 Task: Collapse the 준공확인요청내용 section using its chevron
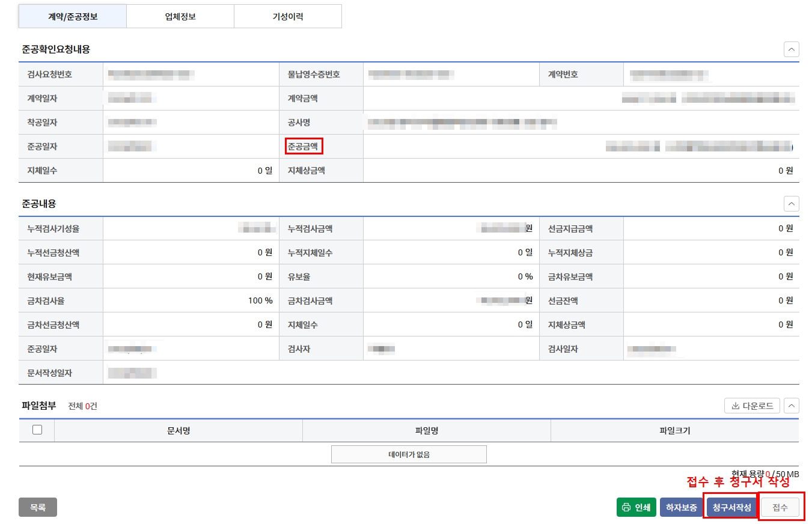(792, 49)
